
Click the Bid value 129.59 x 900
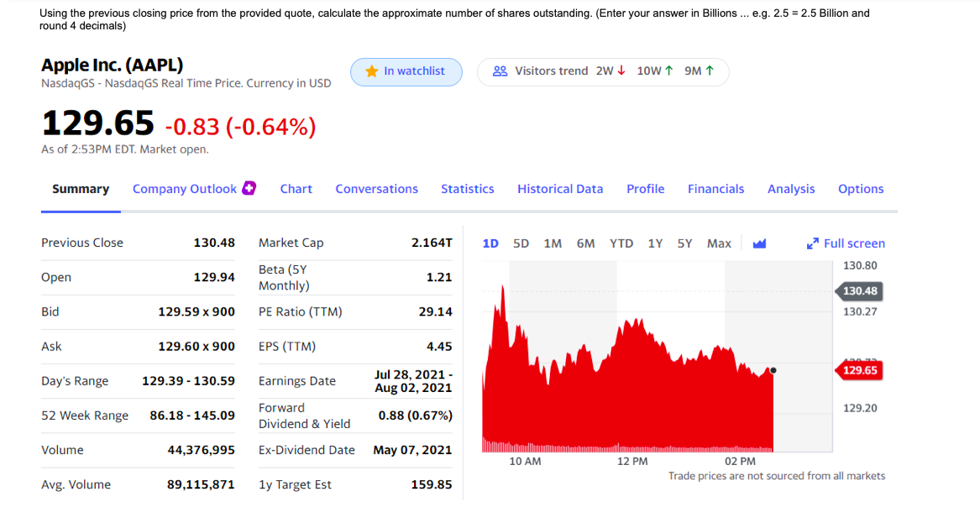pos(197,311)
